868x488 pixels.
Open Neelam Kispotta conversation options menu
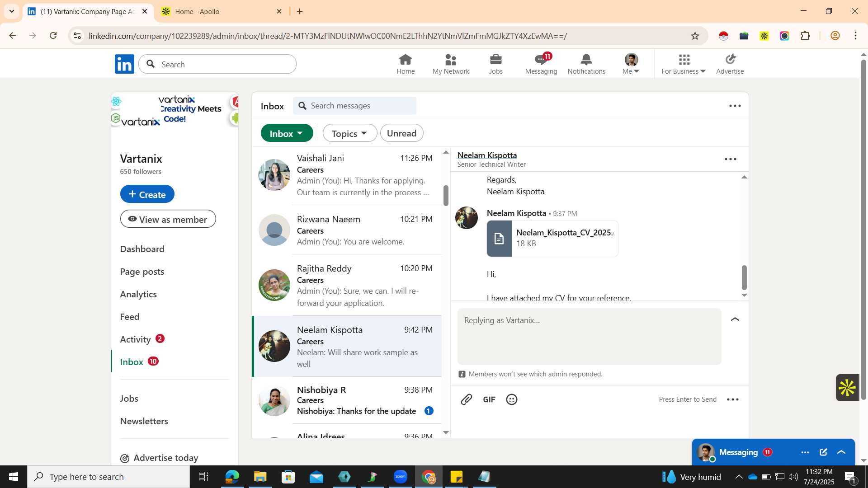pyautogui.click(x=731, y=159)
